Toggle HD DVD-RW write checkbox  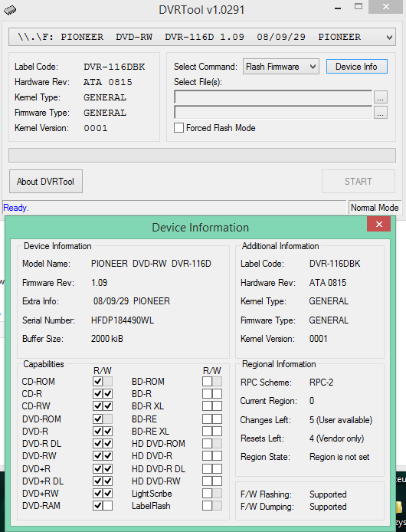click(x=217, y=481)
